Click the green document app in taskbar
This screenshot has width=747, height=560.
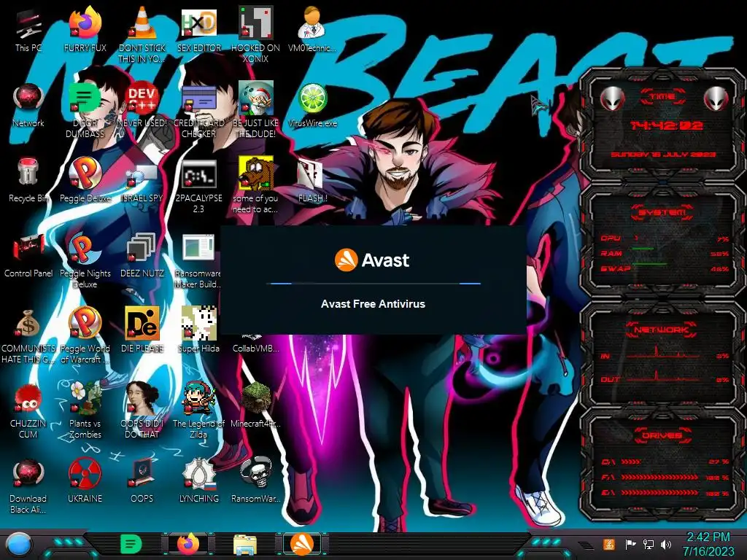pyautogui.click(x=131, y=545)
